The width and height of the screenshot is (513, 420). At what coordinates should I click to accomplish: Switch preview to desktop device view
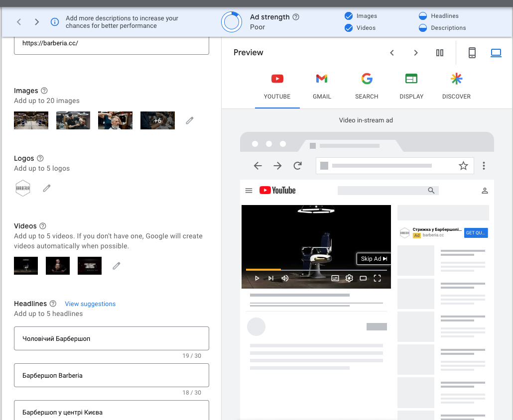496,53
